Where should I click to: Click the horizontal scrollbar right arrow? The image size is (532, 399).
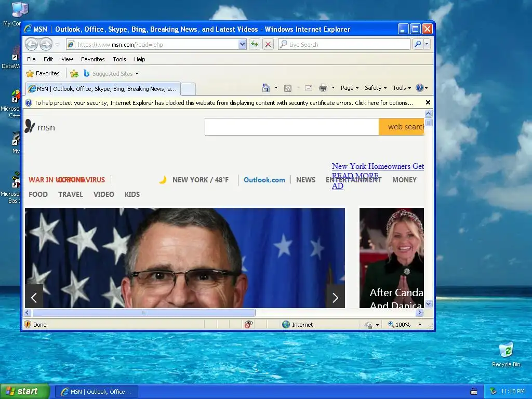419,312
